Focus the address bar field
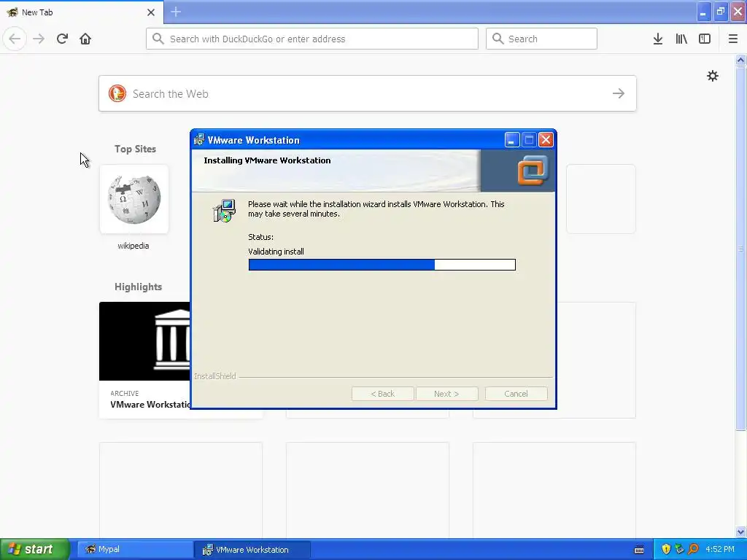747x560 pixels. 312,39
